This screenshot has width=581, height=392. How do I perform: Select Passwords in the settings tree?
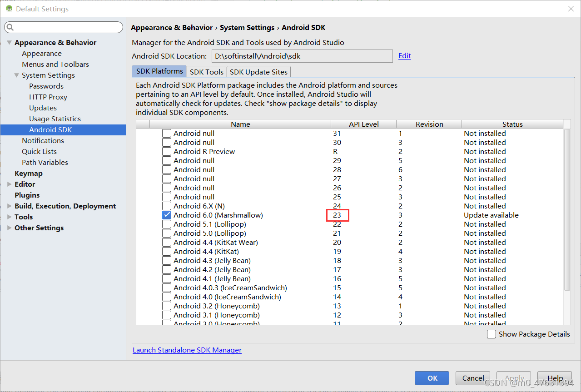(46, 86)
